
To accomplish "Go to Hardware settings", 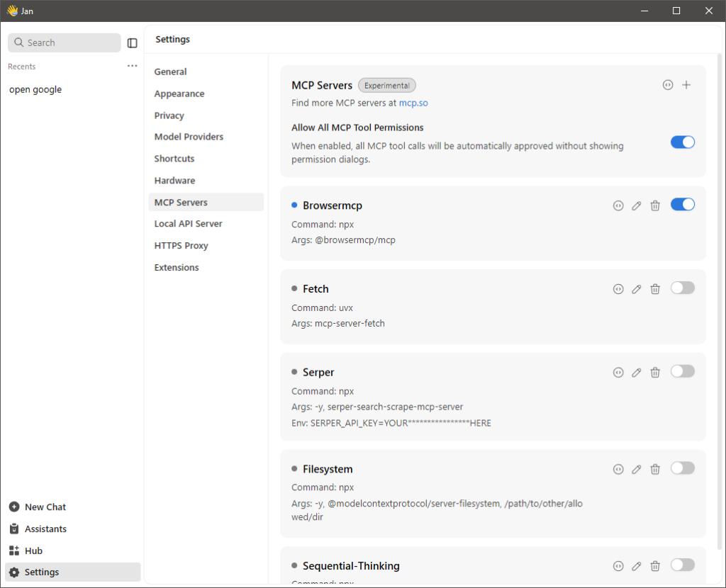I will [206, 181].
